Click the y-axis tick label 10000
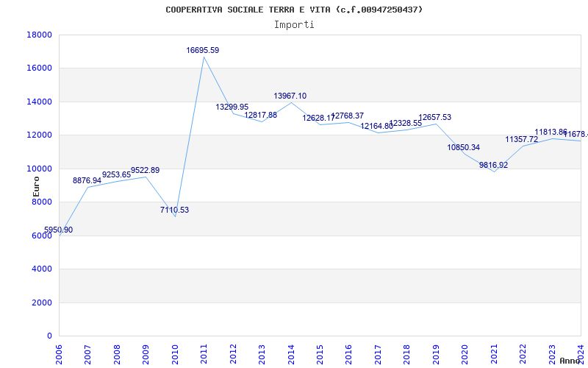588x368 pixels. pos(39,169)
